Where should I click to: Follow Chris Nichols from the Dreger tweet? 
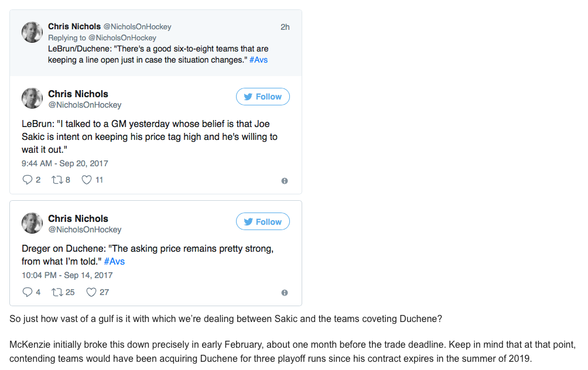point(263,221)
